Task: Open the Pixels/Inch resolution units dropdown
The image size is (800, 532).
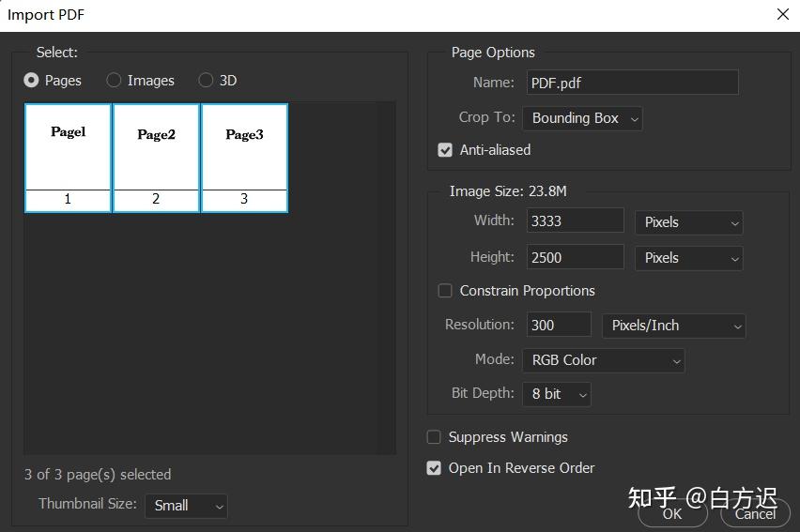Action: [673, 326]
